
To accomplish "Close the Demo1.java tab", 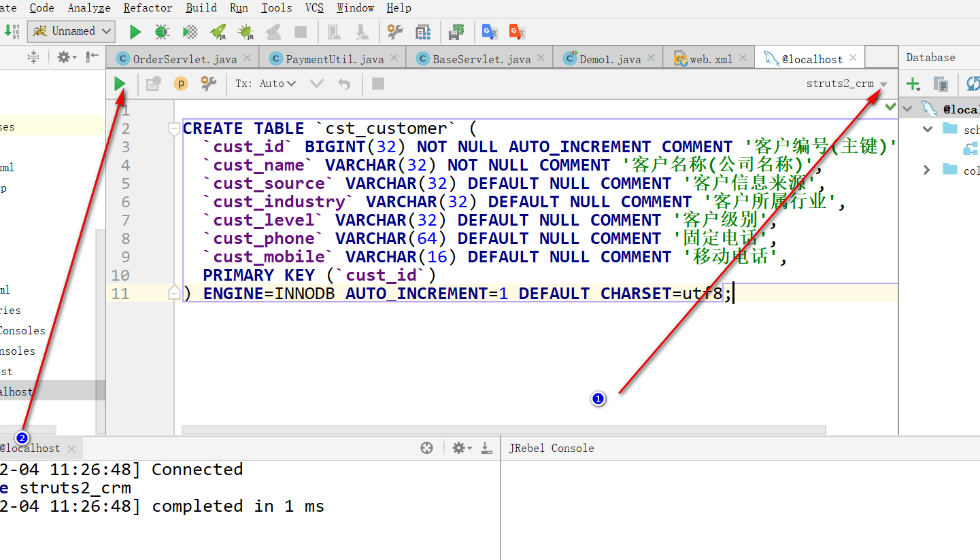I will 651,58.
